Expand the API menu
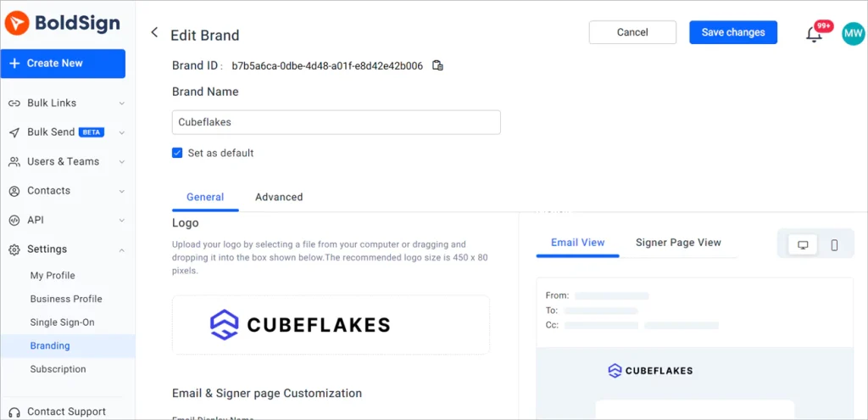The height and width of the screenshot is (420, 868). (x=68, y=220)
